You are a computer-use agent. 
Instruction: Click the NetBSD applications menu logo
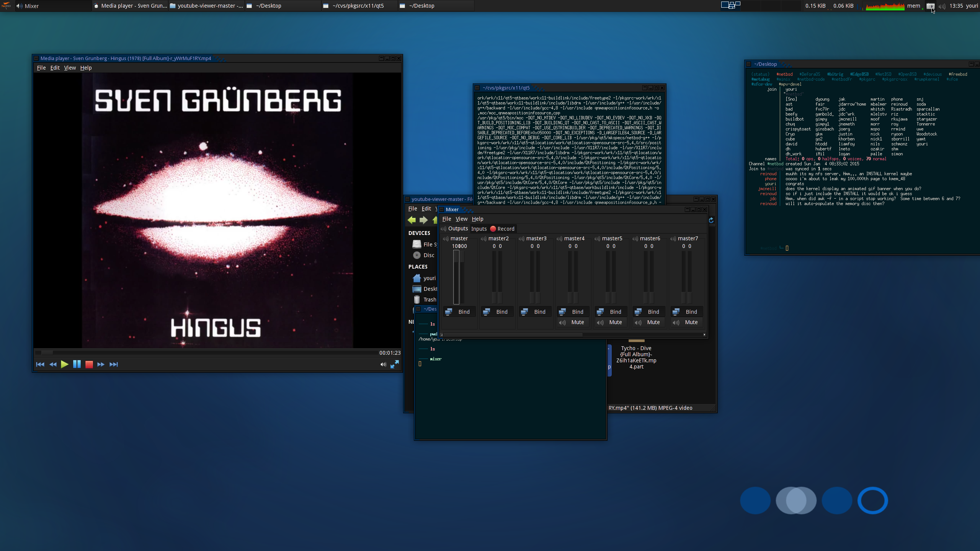click(7, 6)
